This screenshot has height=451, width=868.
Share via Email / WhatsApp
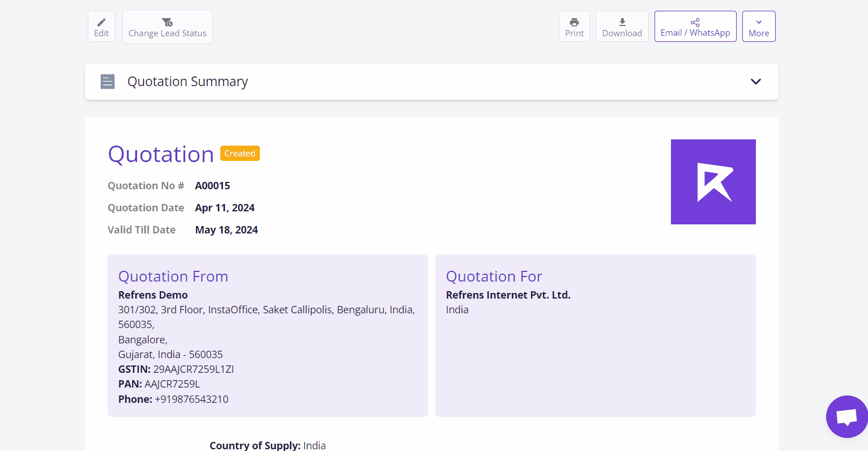coord(695,27)
